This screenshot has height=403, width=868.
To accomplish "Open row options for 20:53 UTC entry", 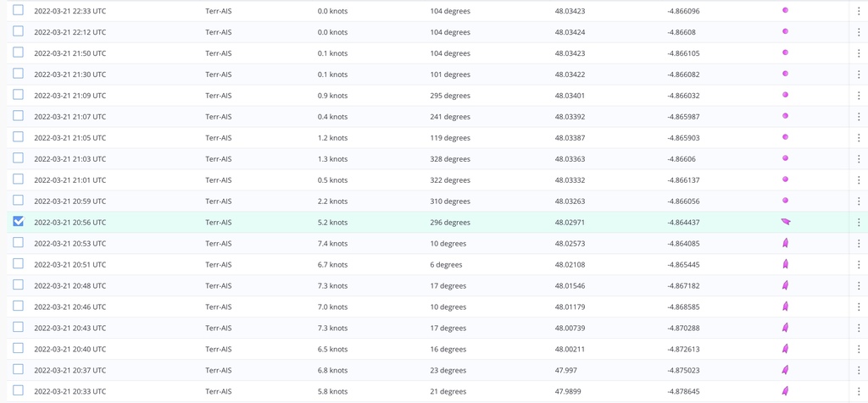I will (859, 243).
